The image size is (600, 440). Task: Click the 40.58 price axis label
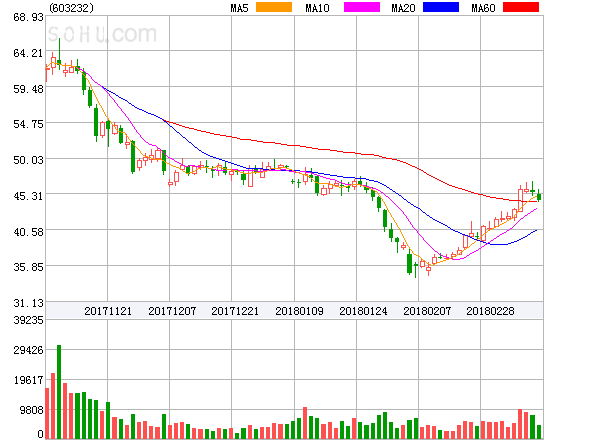point(28,232)
